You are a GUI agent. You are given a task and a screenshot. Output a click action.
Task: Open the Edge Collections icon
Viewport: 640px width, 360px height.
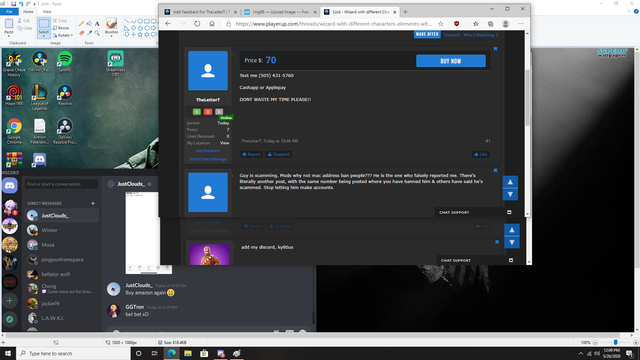tap(490, 24)
